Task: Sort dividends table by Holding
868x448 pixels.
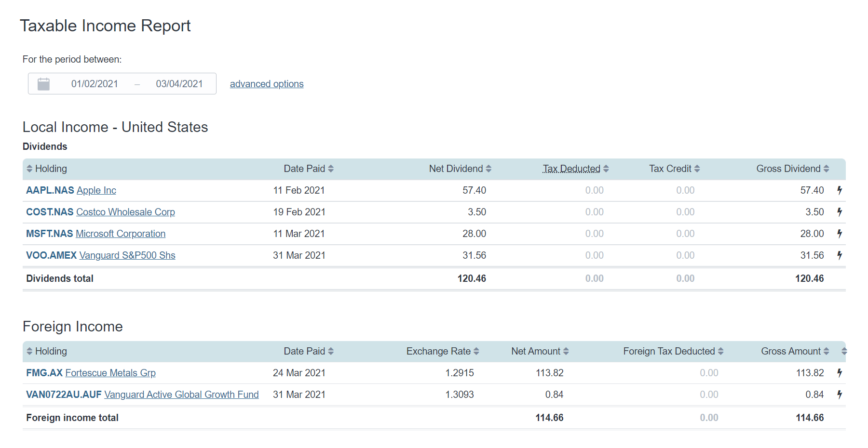Action: point(47,169)
